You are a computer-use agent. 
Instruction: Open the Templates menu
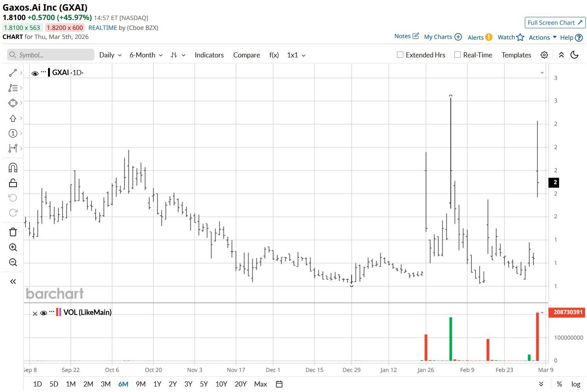(516, 55)
